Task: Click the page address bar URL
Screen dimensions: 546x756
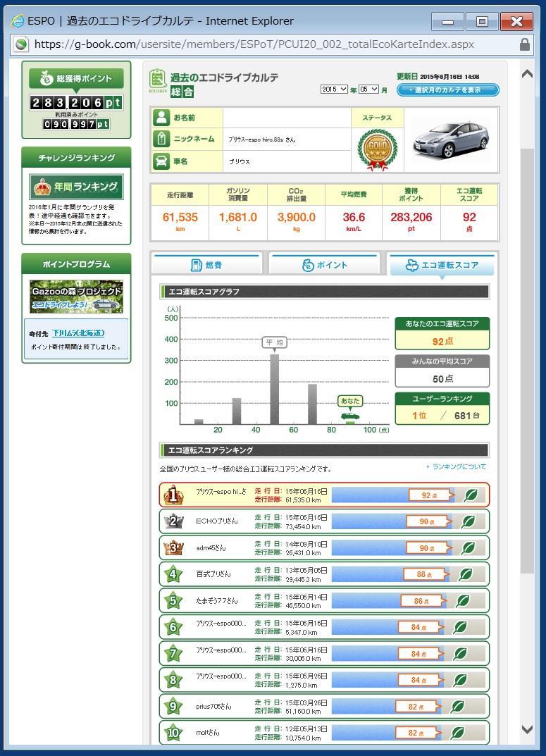Action: pos(254,44)
